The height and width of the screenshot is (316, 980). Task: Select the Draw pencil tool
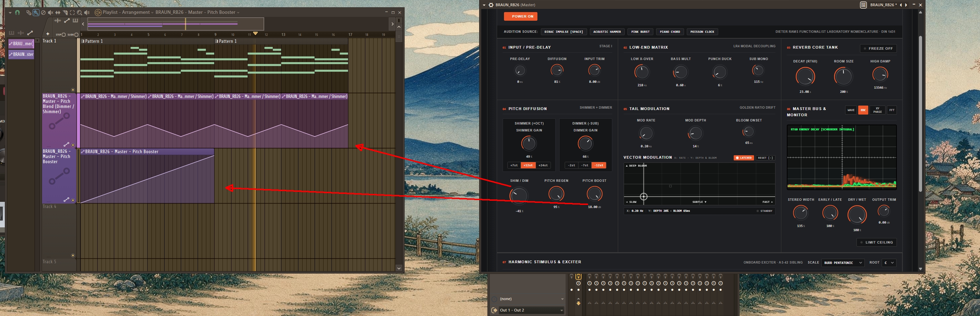[x=29, y=12]
